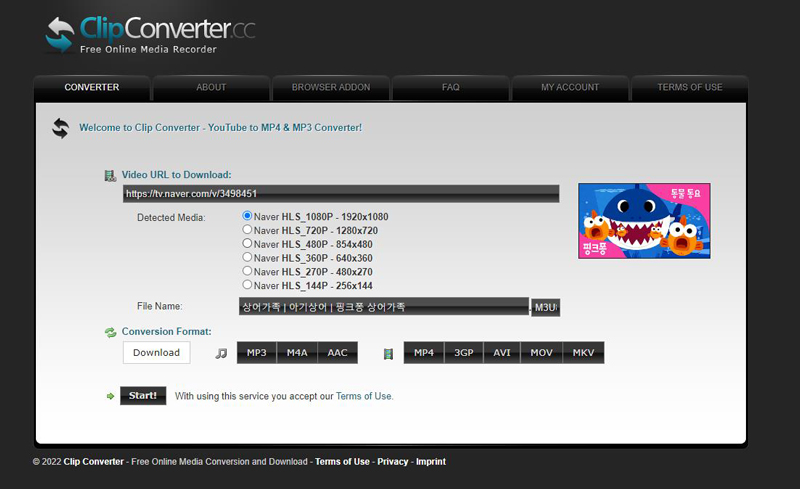Open the Converter tab
800x489 pixels.
pyautogui.click(x=92, y=88)
